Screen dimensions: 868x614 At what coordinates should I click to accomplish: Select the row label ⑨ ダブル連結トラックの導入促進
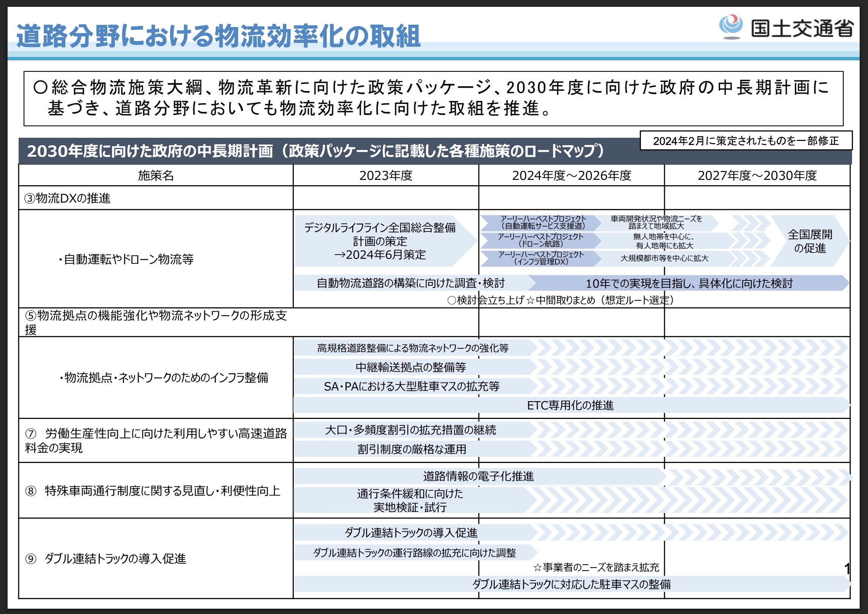point(106,559)
